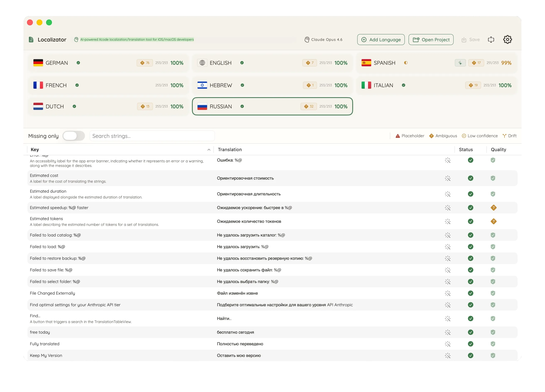The image size is (545, 392).
Task: Select the Low confidence filter
Action: 464,136
